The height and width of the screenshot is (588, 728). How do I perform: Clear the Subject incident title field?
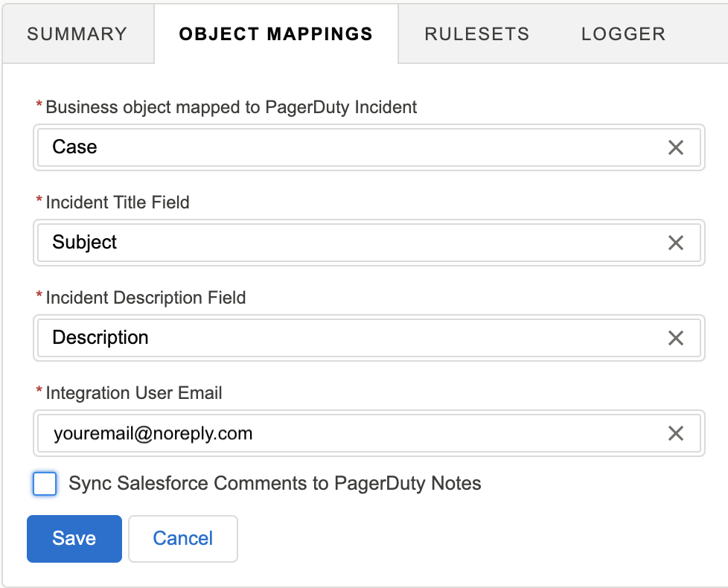[676, 243]
